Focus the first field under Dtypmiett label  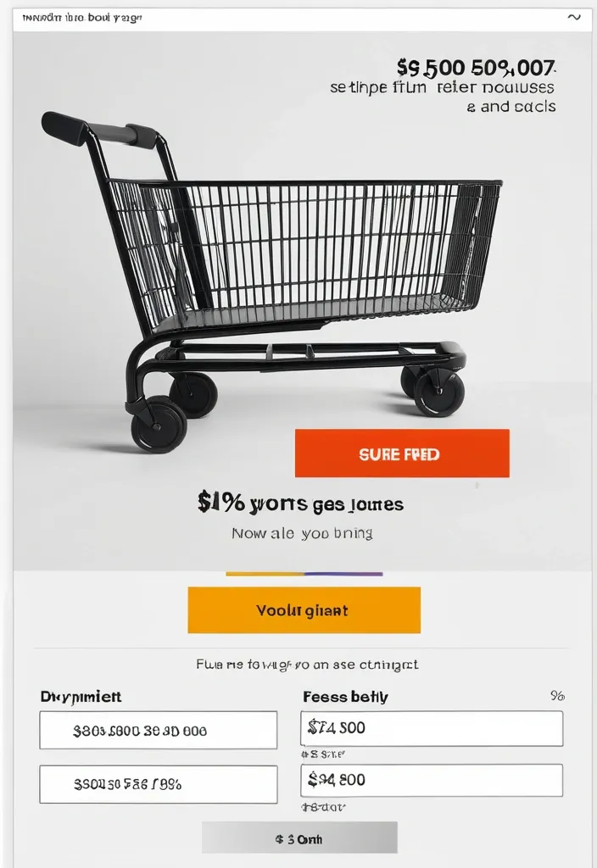(158, 730)
